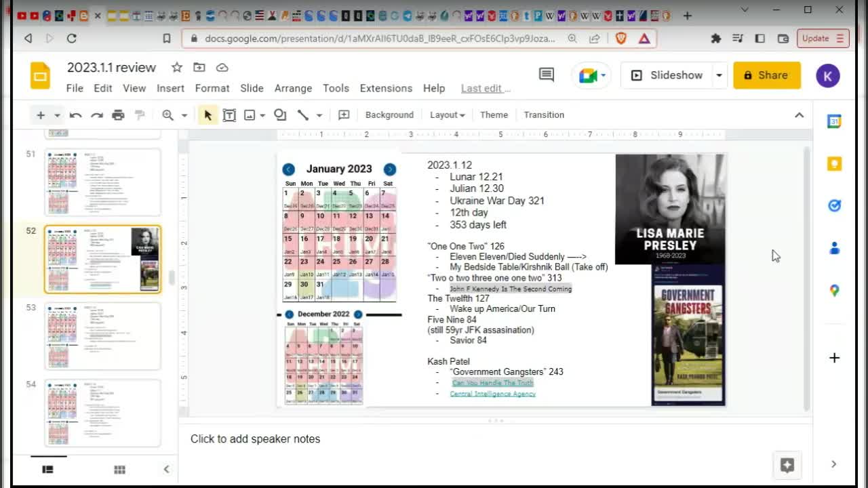Click the browser address bar
The width and height of the screenshot is (868, 488).
(380, 39)
